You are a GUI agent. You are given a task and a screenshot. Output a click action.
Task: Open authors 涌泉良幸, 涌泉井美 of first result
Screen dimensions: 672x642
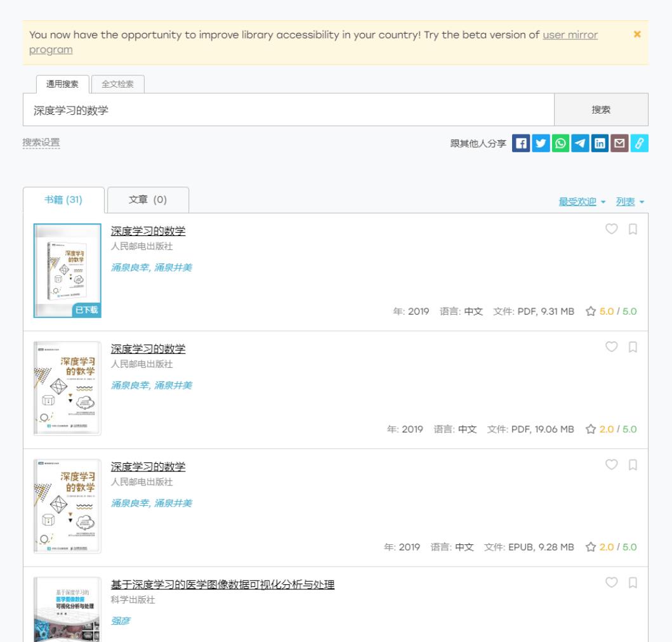[x=151, y=268]
